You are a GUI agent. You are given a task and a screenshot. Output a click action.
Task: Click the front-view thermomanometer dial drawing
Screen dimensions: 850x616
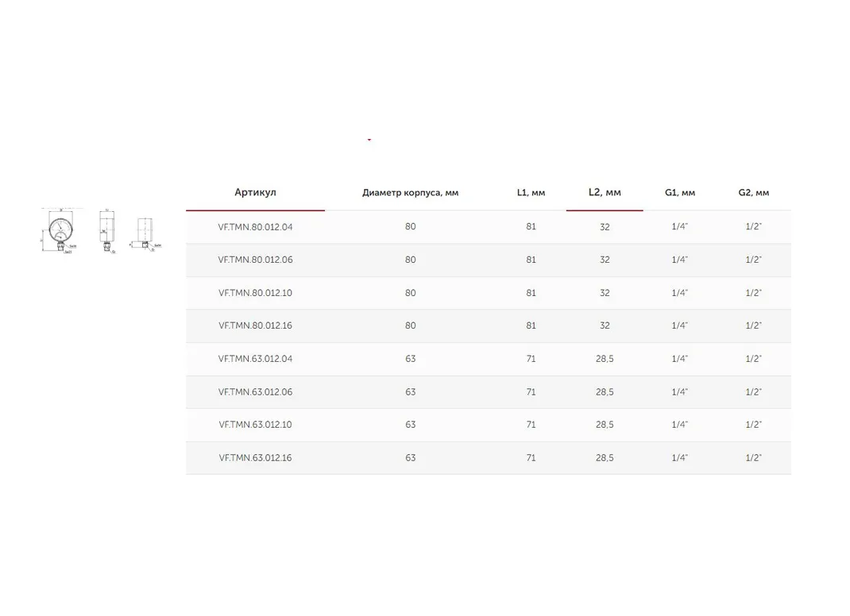pyautogui.click(x=60, y=230)
